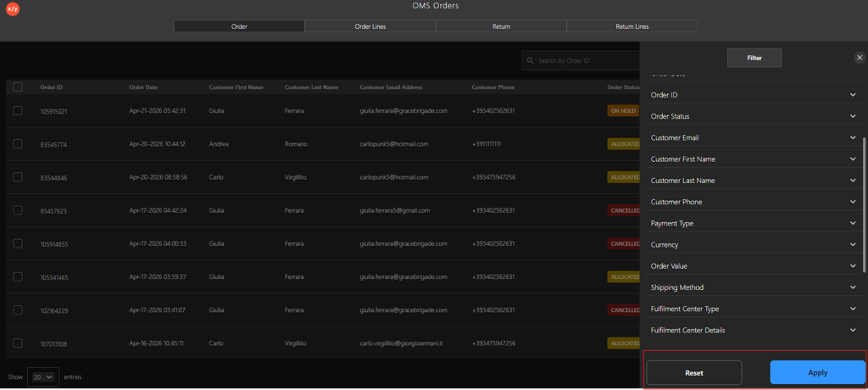Click email carlo.virgillito@giorgioarmani.it
This screenshot has width=868, height=390.
click(401, 343)
